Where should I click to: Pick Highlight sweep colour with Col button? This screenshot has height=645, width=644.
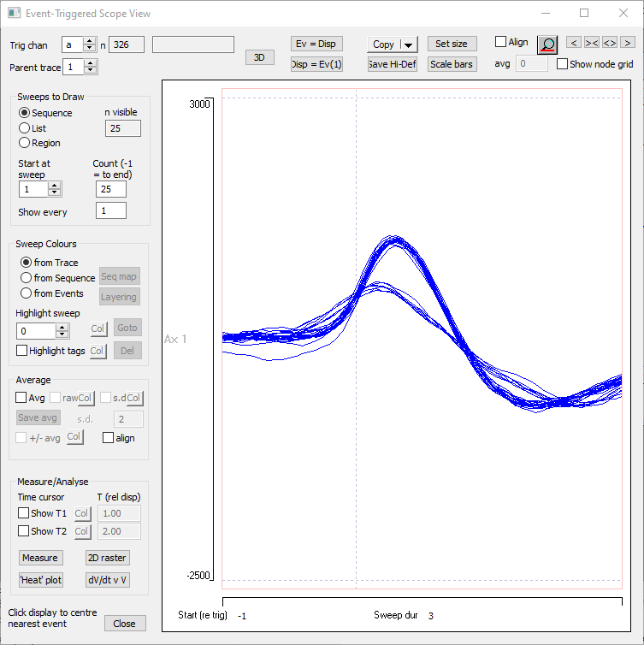click(x=98, y=329)
